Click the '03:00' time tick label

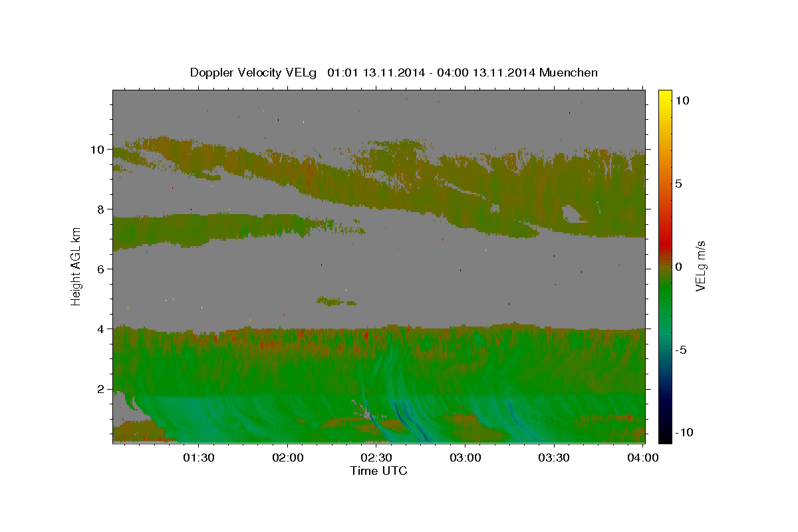click(465, 458)
